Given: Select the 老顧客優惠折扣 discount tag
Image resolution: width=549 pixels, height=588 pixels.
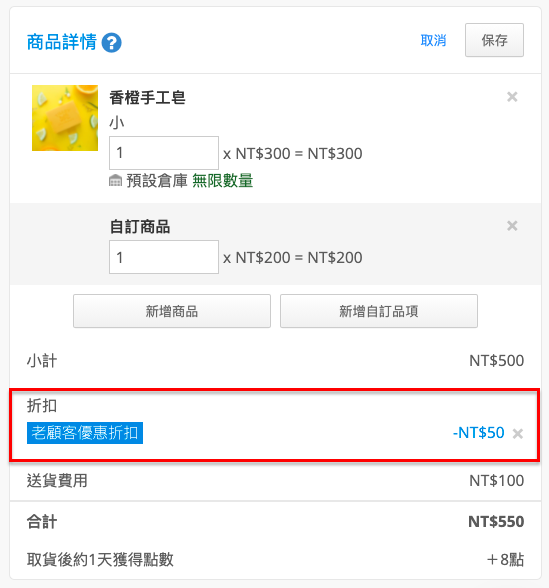Looking at the screenshot, I should [x=85, y=433].
